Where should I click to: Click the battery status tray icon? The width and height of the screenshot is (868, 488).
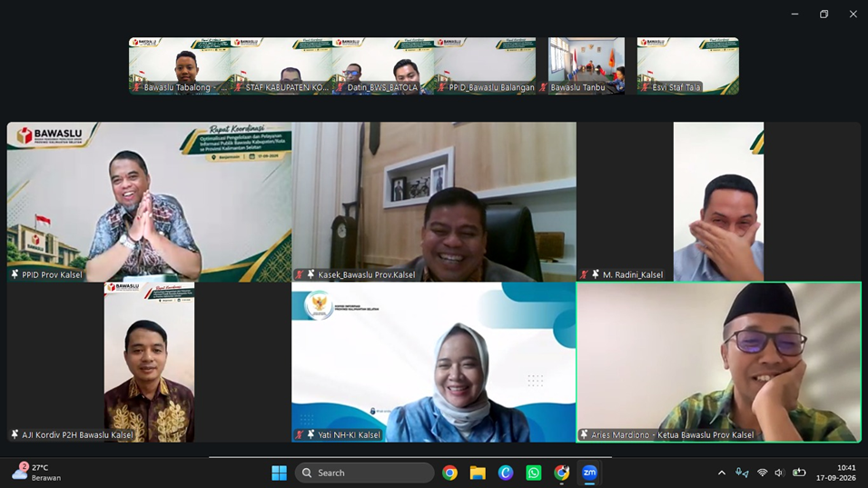[x=799, y=473]
